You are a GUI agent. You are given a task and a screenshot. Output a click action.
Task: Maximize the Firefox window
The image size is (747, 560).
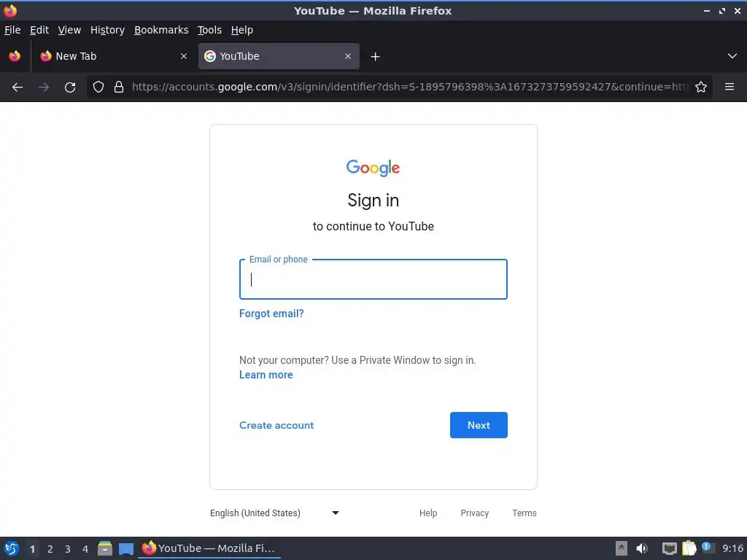[x=722, y=10]
